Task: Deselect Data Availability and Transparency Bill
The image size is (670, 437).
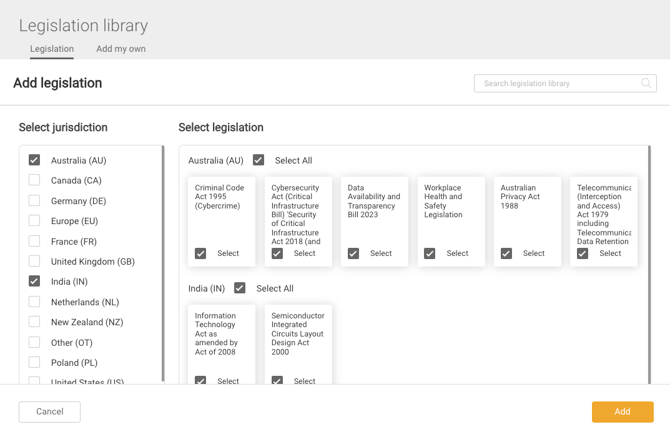Action: 354,253
